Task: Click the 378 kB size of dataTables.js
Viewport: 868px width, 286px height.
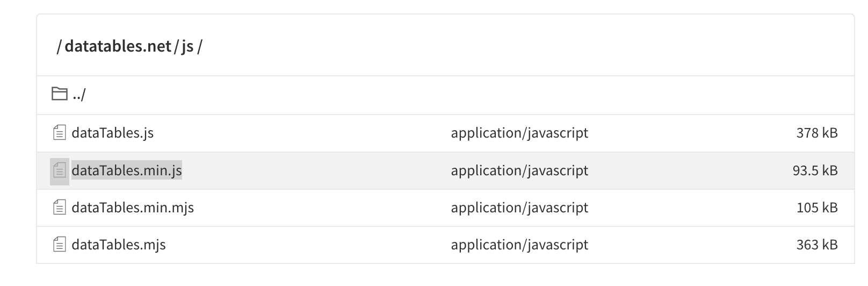Action: pyautogui.click(x=817, y=133)
